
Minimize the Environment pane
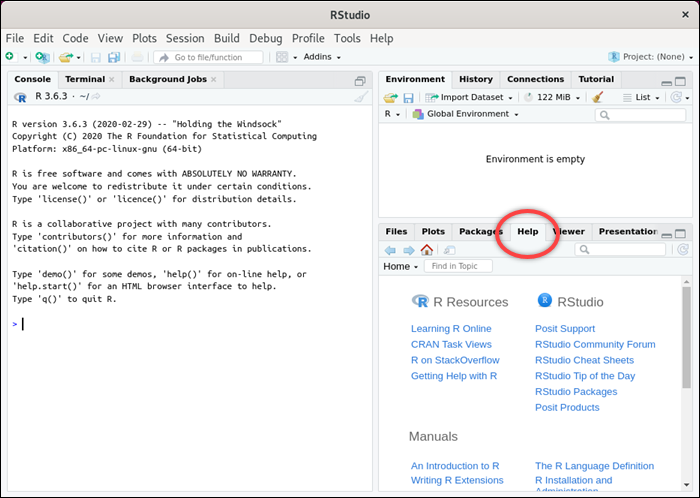[667, 83]
